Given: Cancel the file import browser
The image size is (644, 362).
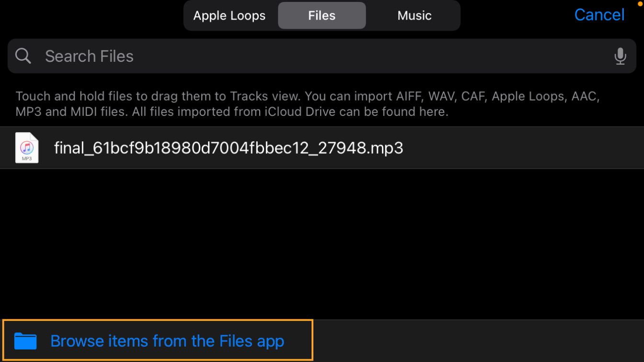Looking at the screenshot, I should click(x=599, y=15).
